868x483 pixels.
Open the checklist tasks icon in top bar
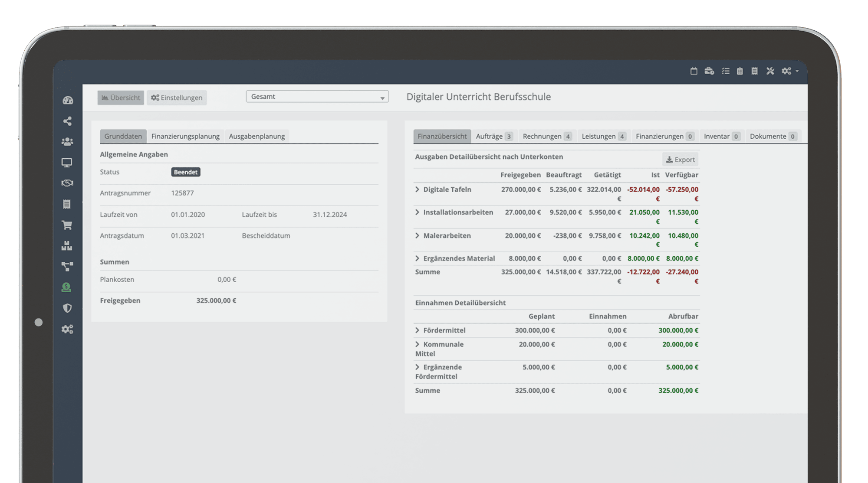tap(725, 71)
